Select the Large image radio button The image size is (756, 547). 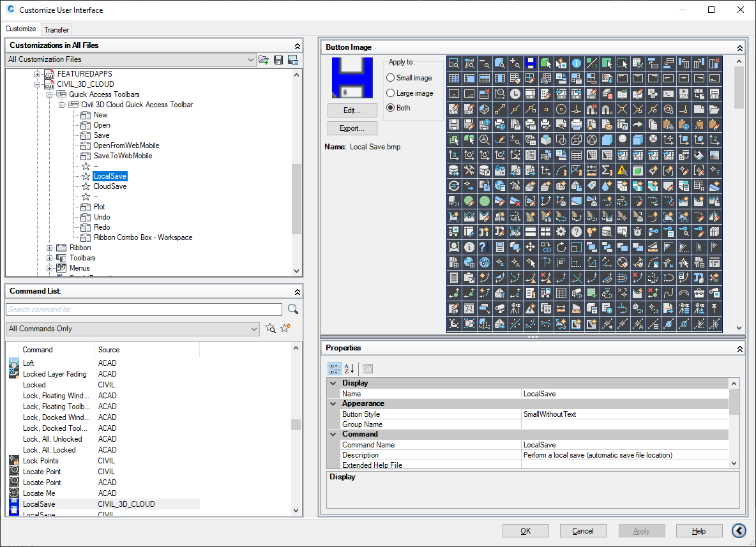[391, 93]
